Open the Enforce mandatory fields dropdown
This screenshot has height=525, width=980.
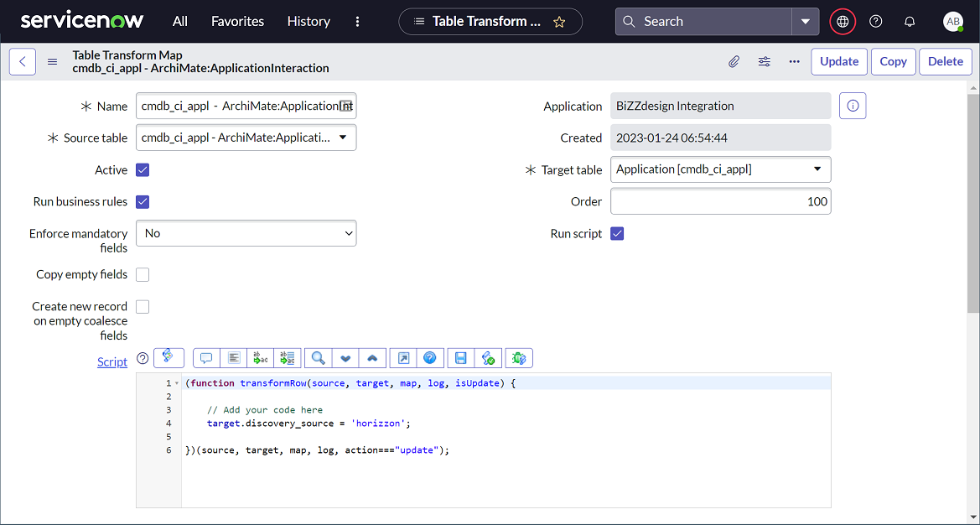[x=246, y=234]
